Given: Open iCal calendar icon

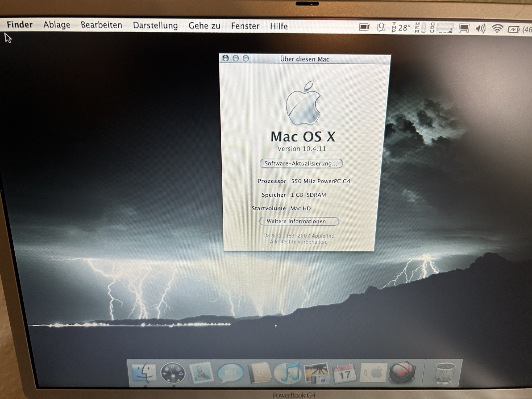Looking at the screenshot, I should 345,374.
